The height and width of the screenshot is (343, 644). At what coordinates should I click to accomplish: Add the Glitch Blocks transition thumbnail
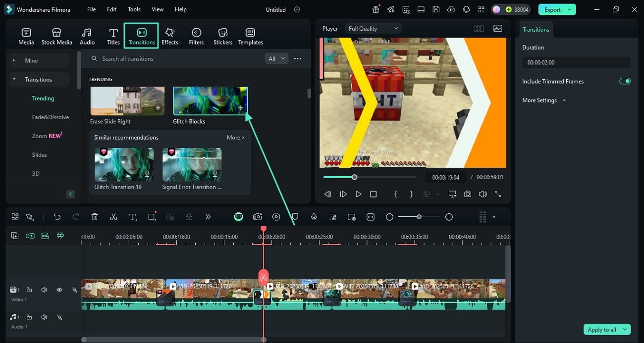coord(210,101)
